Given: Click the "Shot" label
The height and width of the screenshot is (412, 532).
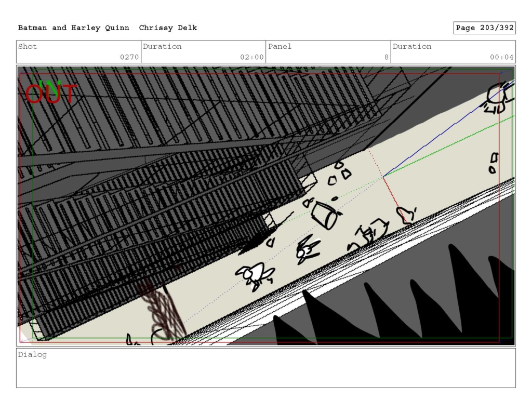Looking at the screenshot, I should pos(28,46).
